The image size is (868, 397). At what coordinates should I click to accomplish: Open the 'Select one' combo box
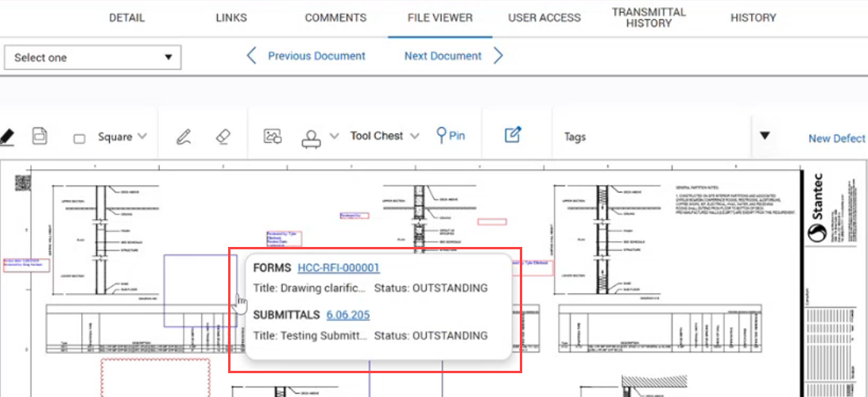click(x=93, y=57)
